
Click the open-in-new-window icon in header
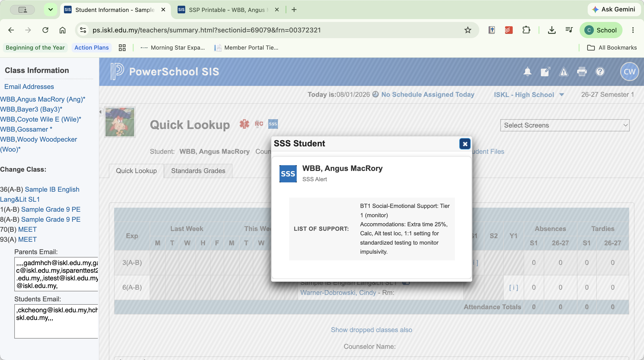click(545, 72)
